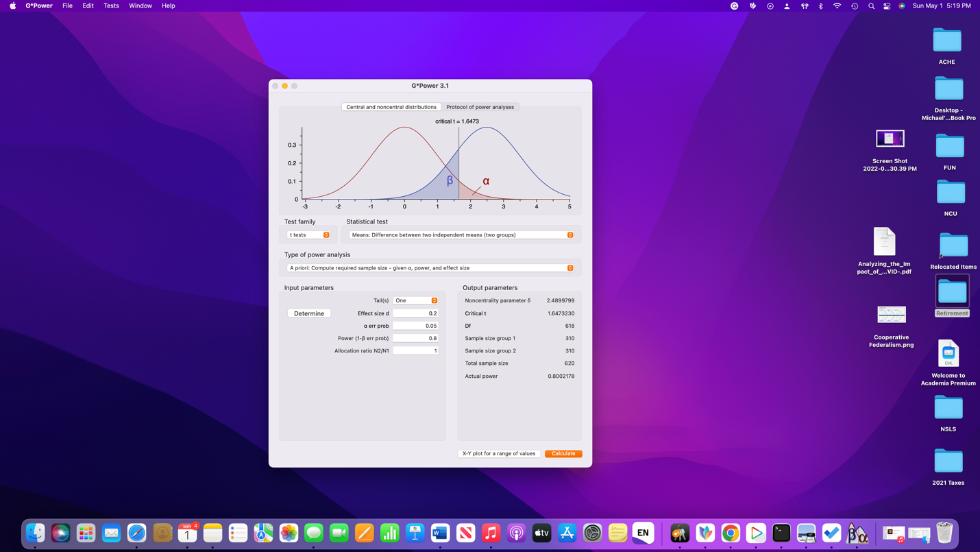This screenshot has height=552, width=980.
Task: Open Type of power analysis dropdown
Action: (430, 268)
